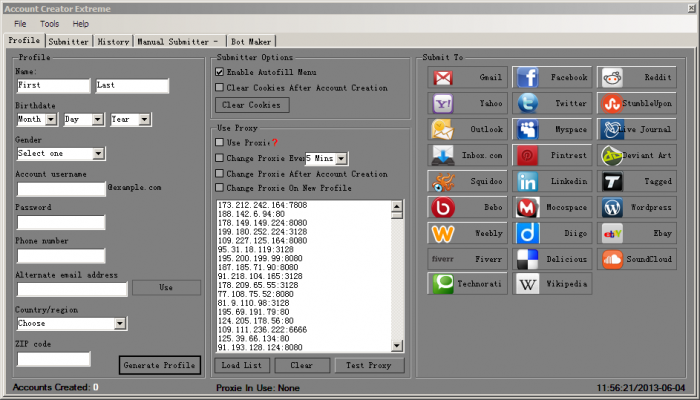Click the Use alternate email button

(x=166, y=288)
